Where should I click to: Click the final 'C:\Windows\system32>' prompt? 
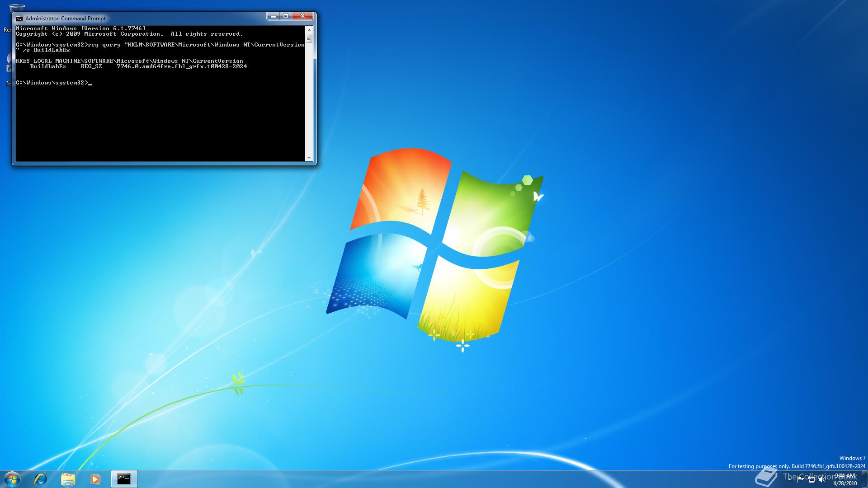[x=52, y=83]
